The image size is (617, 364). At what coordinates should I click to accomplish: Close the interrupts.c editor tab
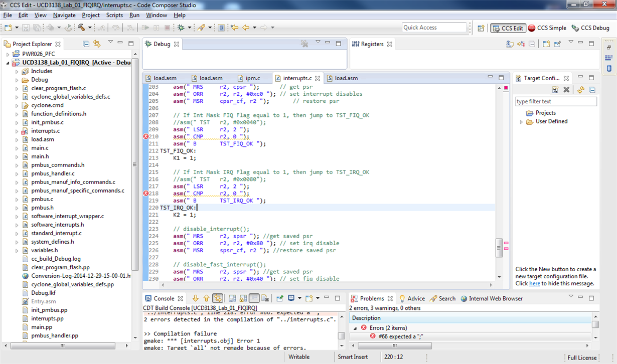point(318,78)
